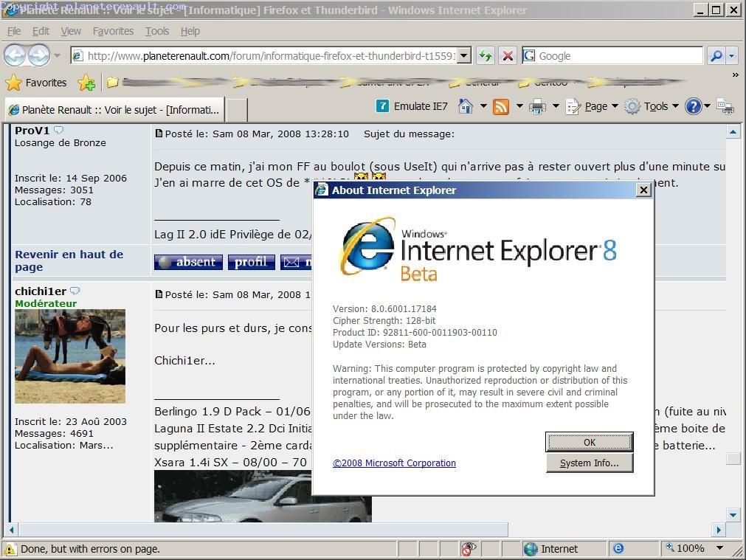Open ProV1's profil button
Screen dimensions: 746x560
click(251, 262)
